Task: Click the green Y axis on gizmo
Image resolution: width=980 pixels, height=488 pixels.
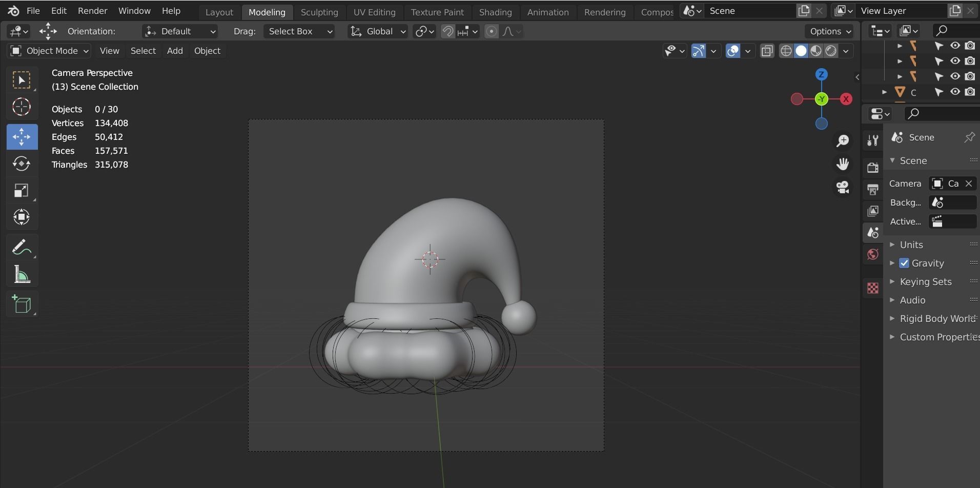Action: 822,99
